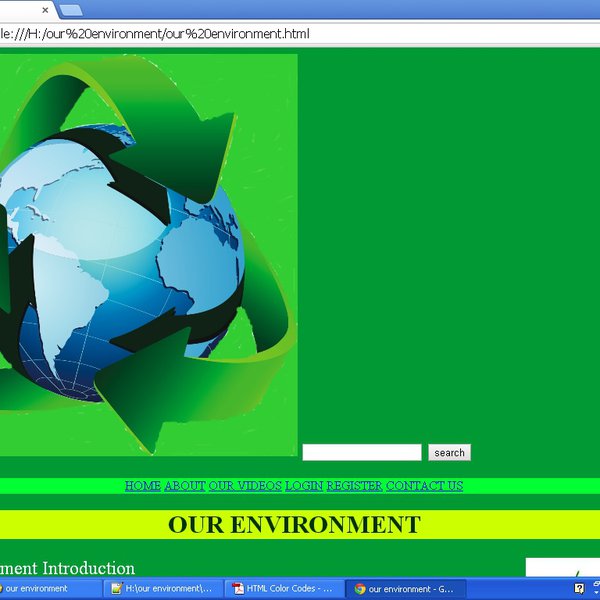The image size is (600, 600).
Task: Open the REGISTER link
Action: coord(354,486)
